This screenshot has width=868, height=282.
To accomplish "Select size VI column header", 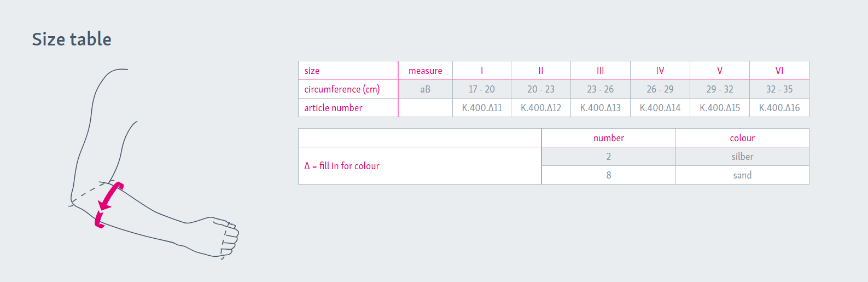I will point(779,71).
